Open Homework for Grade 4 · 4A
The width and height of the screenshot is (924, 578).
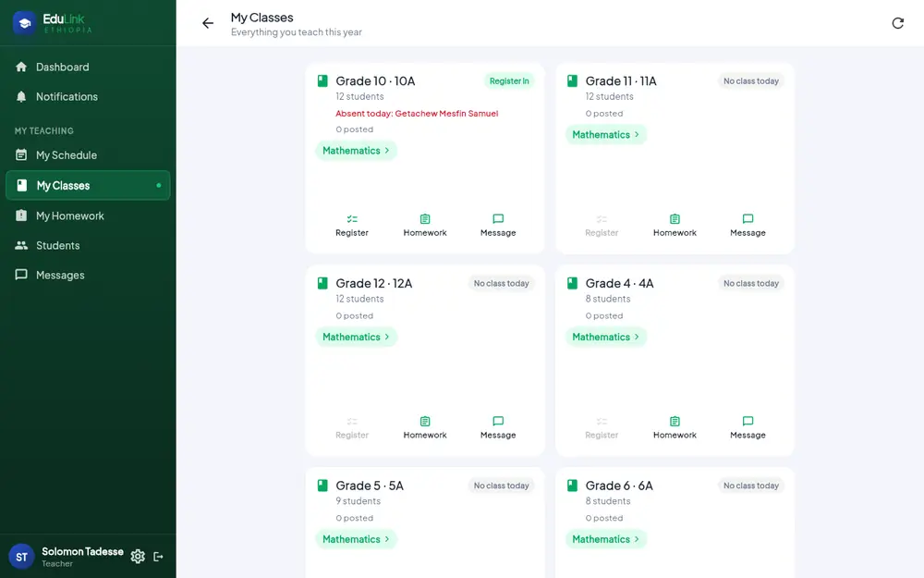pyautogui.click(x=675, y=427)
